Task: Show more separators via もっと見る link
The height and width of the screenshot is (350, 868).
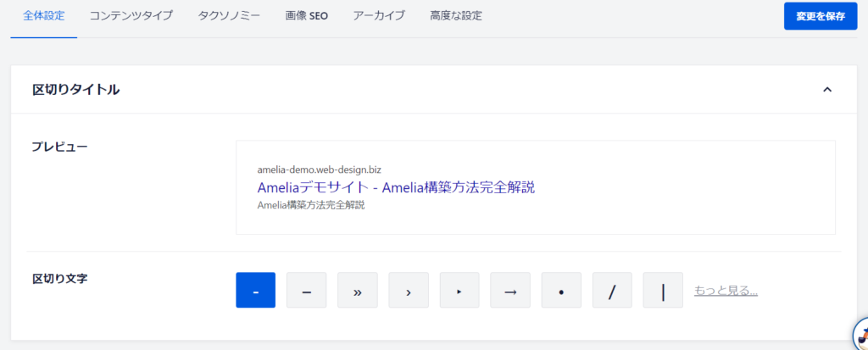Action: click(x=726, y=291)
